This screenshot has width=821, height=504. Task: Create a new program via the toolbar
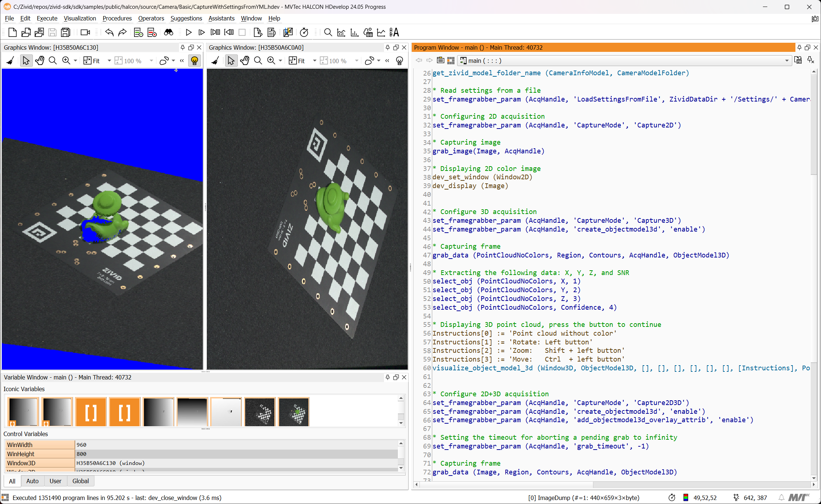pos(12,33)
